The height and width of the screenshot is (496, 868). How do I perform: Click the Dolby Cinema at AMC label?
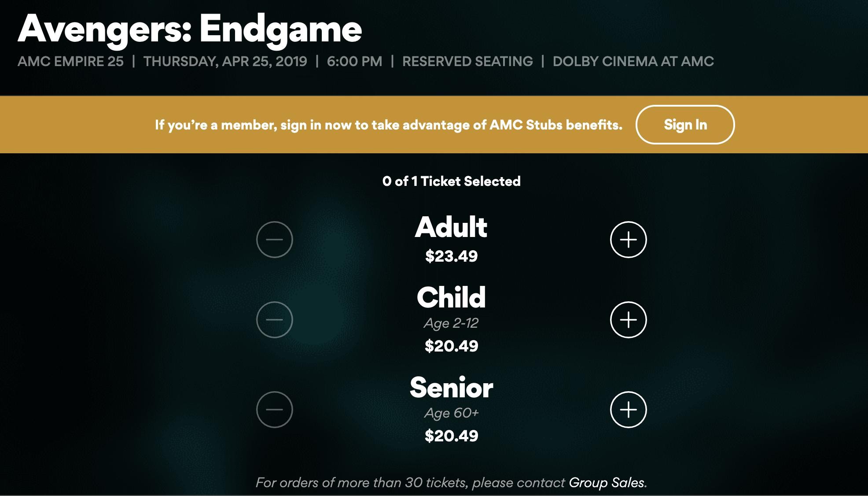click(633, 61)
